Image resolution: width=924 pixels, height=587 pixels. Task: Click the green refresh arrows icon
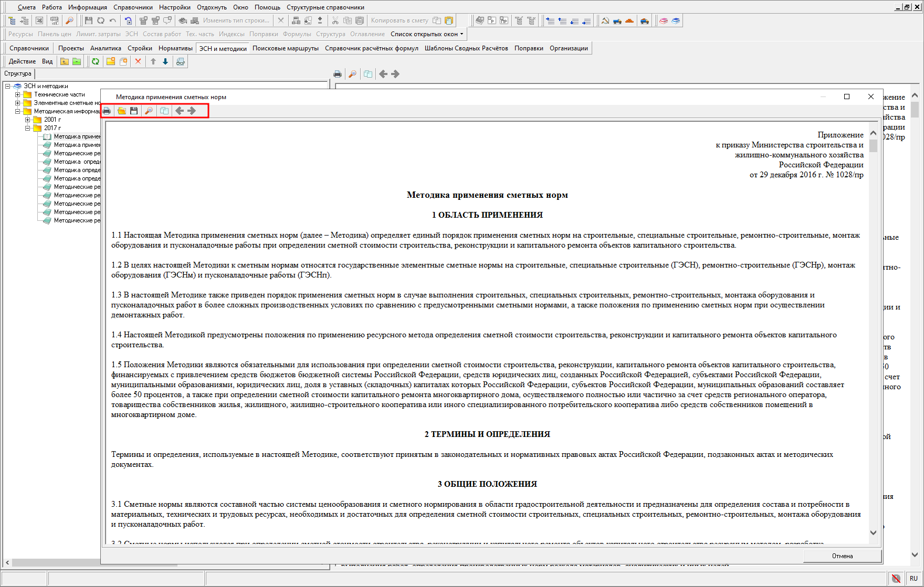pos(96,61)
